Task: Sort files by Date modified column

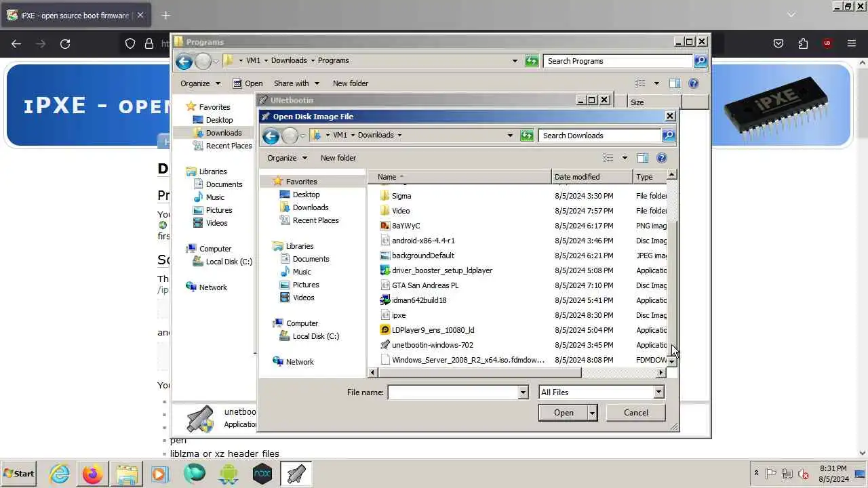Action: coord(592,177)
